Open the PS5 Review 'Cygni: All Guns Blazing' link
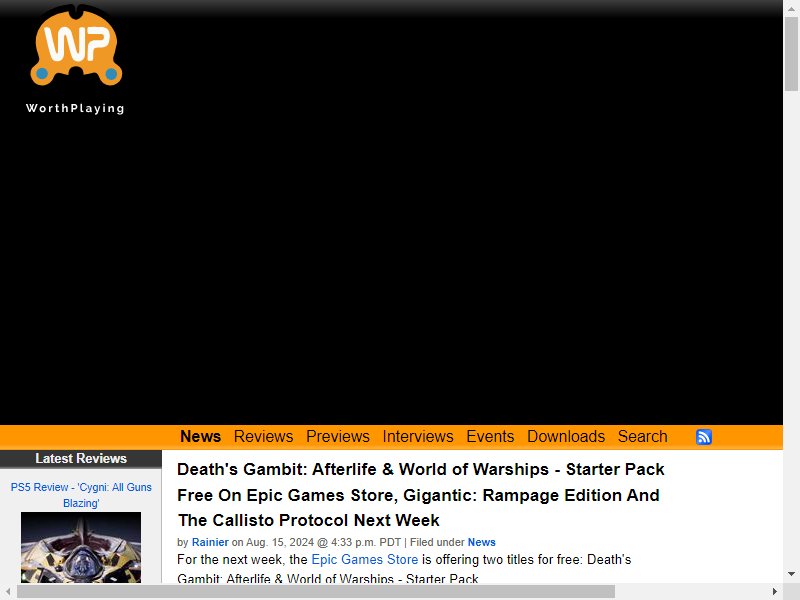 coord(81,495)
